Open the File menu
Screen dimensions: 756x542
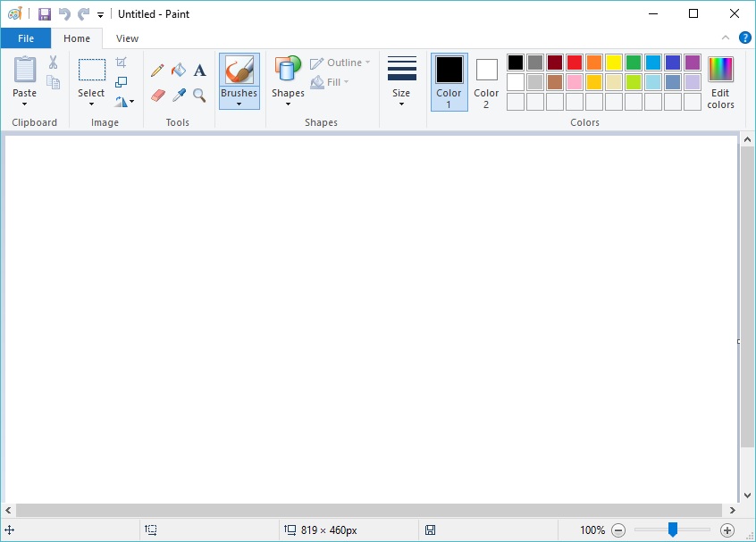tap(26, 38)
